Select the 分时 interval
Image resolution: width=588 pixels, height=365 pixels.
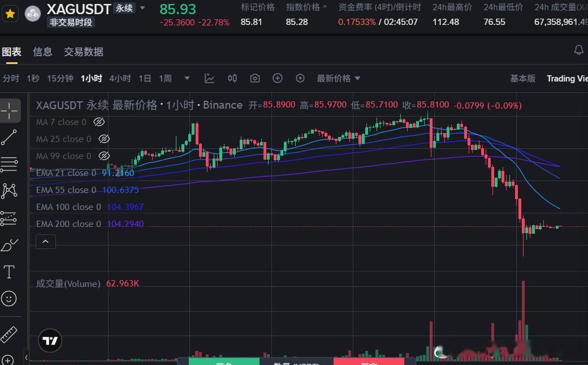tap(11, 79)
